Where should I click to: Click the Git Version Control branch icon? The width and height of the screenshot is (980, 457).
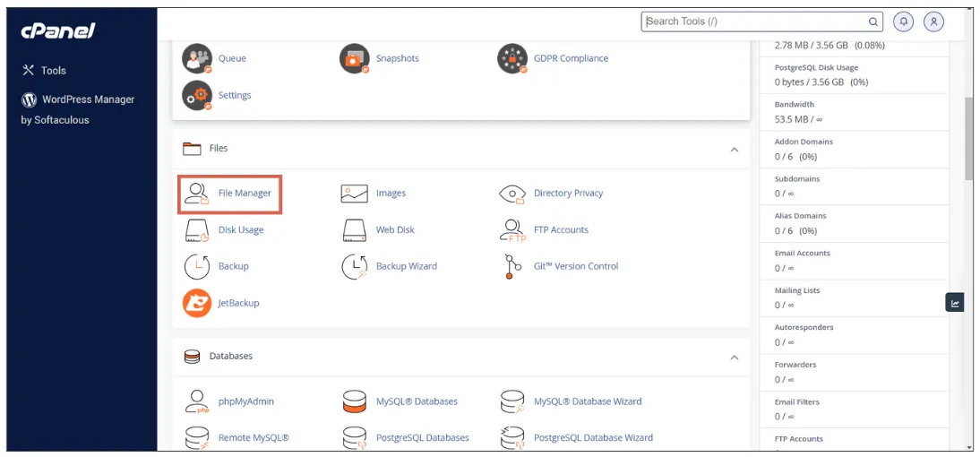(512, 266)
